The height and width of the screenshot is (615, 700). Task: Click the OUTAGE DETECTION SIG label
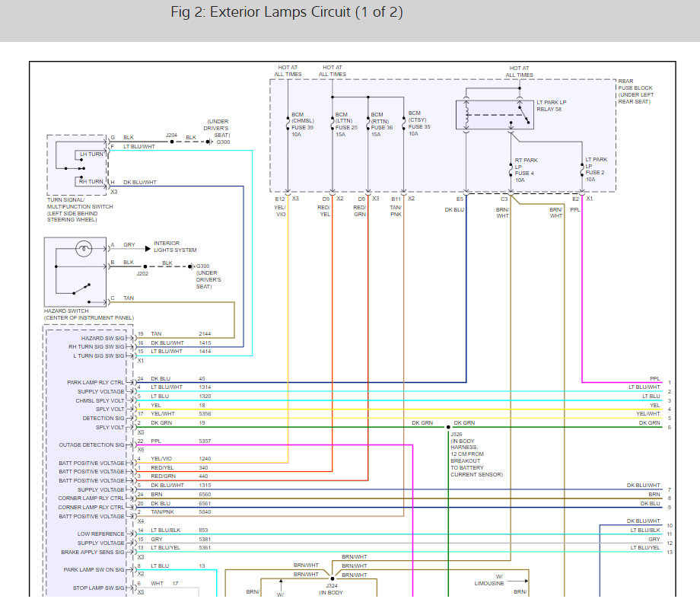coord(91,445)
